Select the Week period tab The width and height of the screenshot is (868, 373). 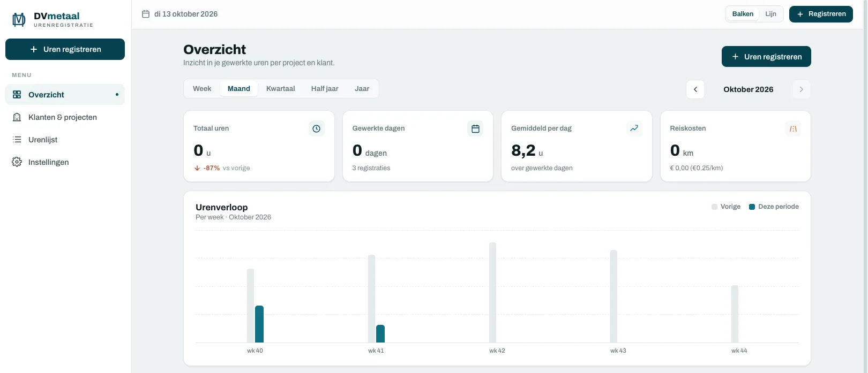pyautogui.click(x=202, y=89)
